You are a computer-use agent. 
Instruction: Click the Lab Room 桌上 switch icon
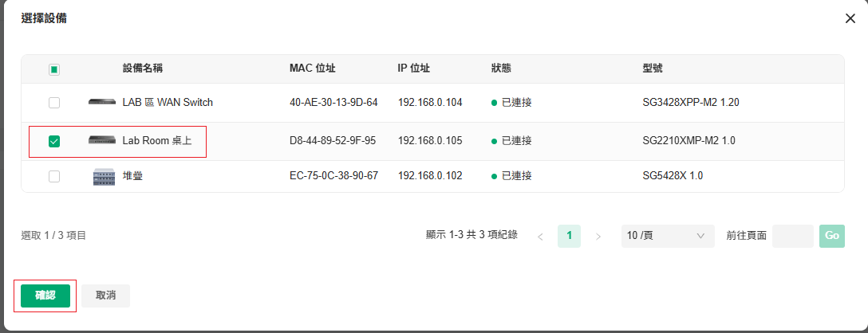103,140
